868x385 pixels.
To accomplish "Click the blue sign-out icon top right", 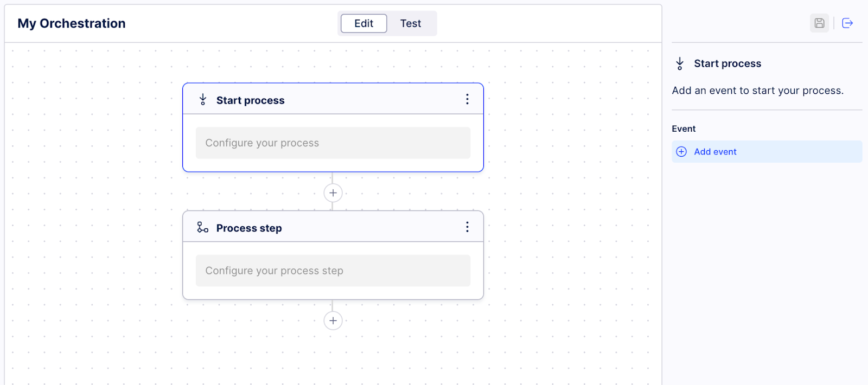I will (847, 23).
